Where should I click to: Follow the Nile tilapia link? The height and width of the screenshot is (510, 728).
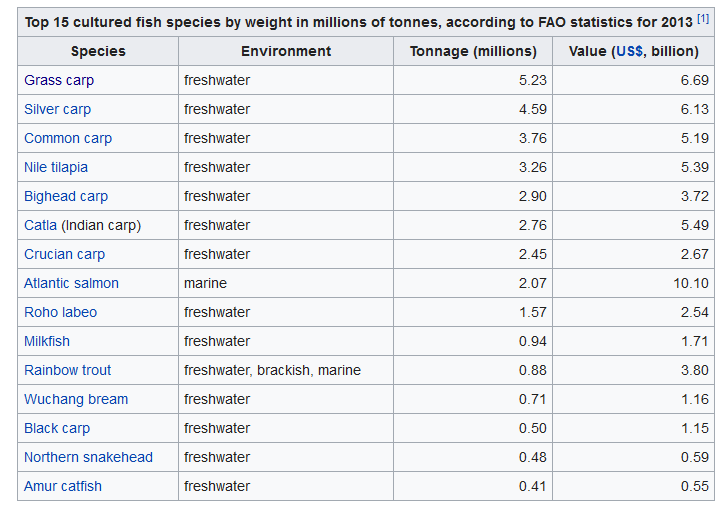(x=56, y=167)
